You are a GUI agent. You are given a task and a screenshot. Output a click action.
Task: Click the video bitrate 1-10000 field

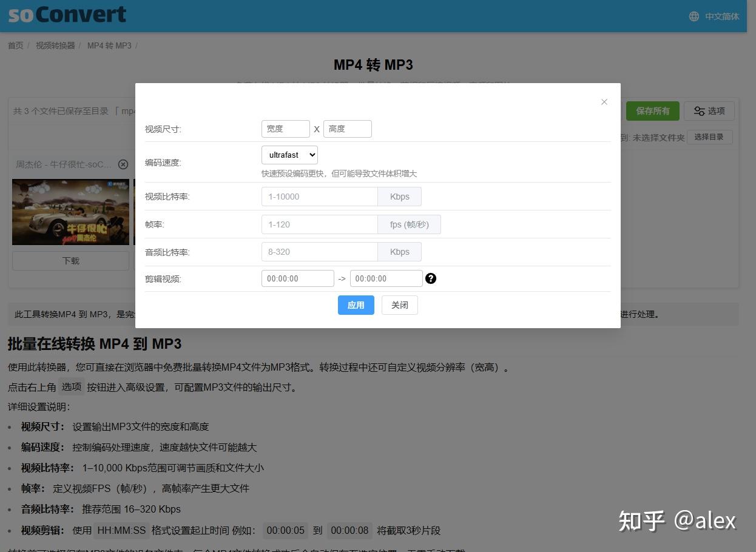pos(319,196)
